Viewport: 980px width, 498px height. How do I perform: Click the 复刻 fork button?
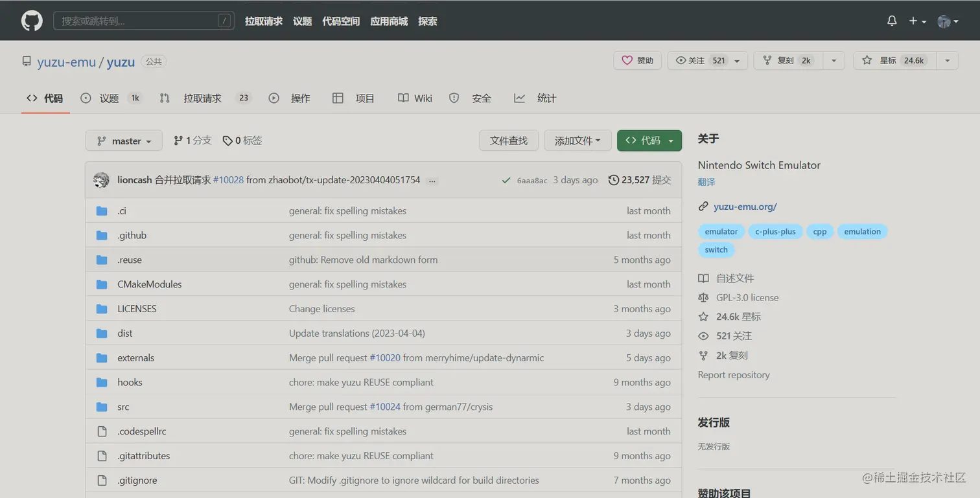click(x=788, y=60)
